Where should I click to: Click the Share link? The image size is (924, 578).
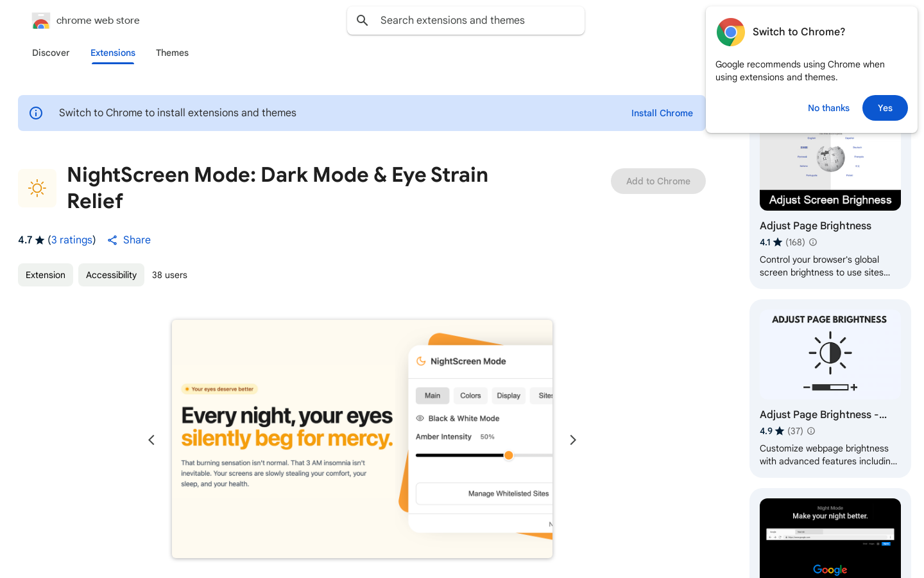[137, 240]
